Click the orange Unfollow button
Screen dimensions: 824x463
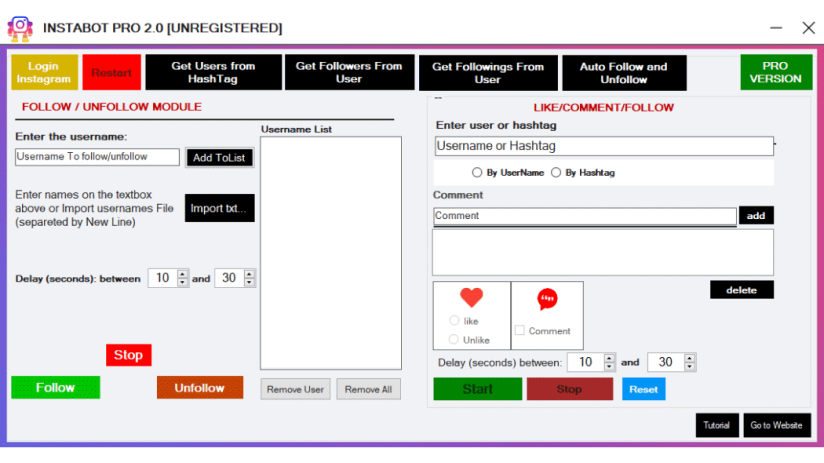pyautogui.click(x=200, y=388)
